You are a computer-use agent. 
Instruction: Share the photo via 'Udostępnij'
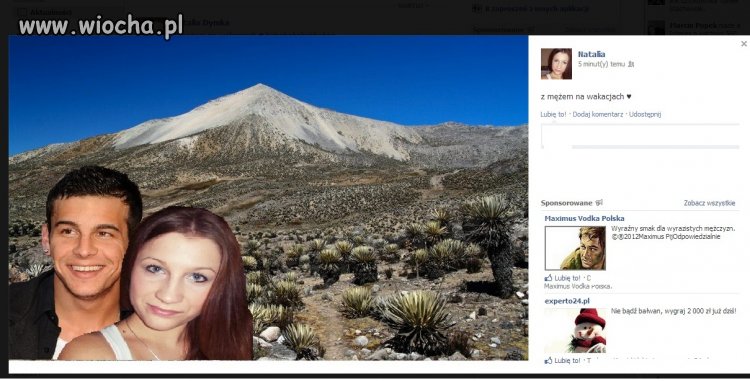pyautogui.click(x=645, y=114)
